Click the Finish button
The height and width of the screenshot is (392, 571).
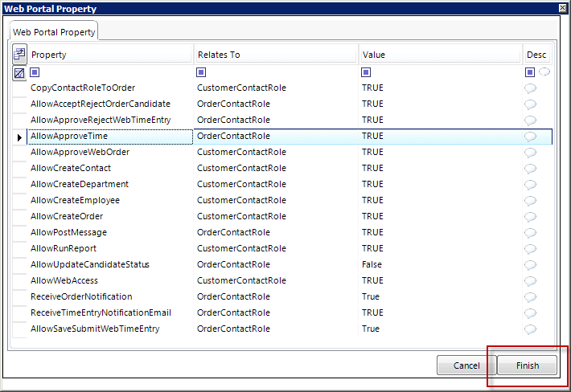(528, 365)
